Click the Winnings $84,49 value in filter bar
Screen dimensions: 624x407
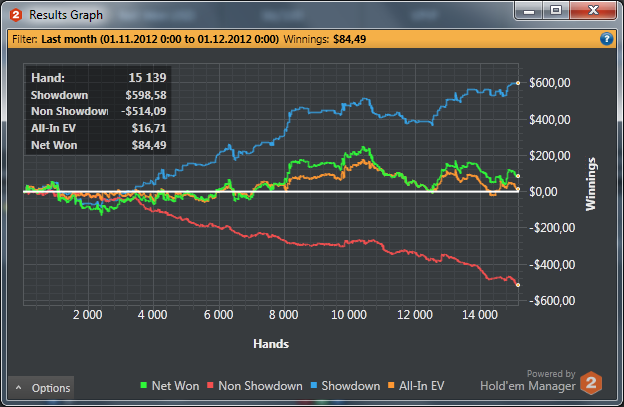349,39
